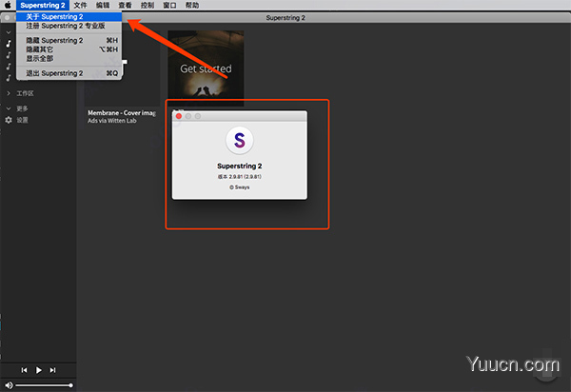Choose 退出 Superstring 2 menu entry
The height and width of the screenshot is (392, 571).
[x=69, y=73]
